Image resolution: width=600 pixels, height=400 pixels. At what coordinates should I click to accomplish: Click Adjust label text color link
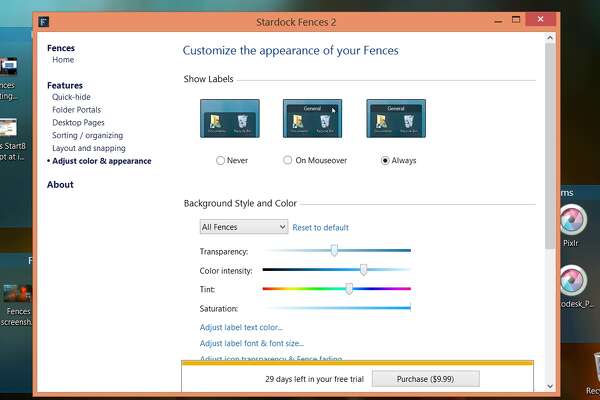tap(241, 328)
